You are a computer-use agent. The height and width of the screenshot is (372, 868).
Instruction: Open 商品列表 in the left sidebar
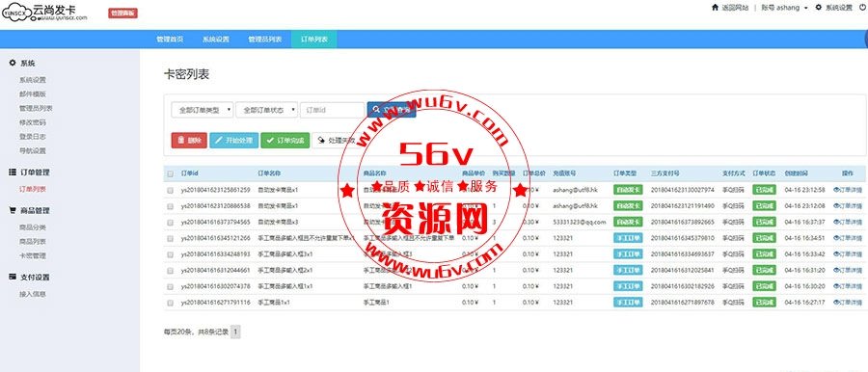pyautogui.click(x=33, y=241)
